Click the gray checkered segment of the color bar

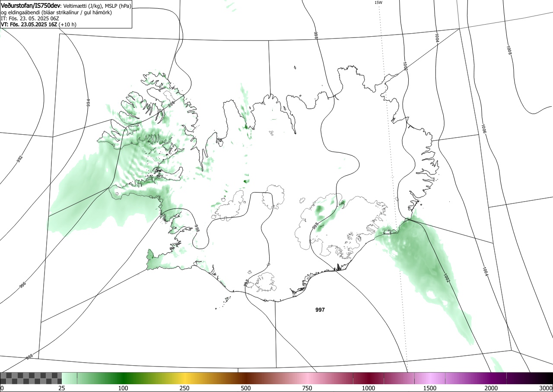point(31,378)
